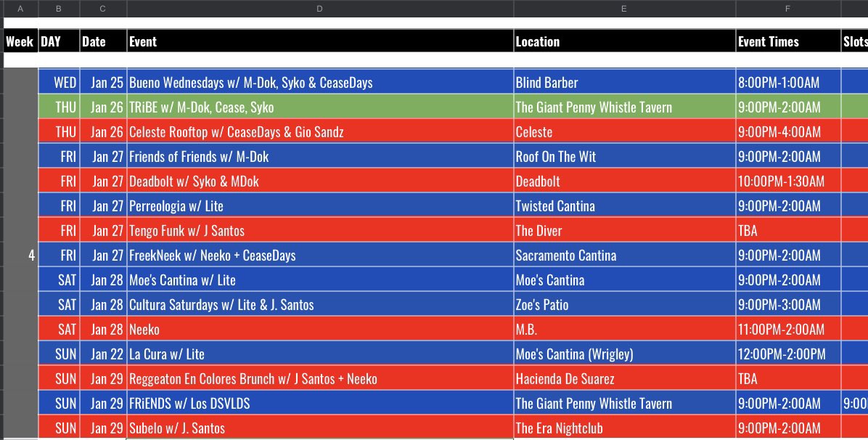Click the 'DAY' header cell
The height and width of the screenshot is (440, 868).
59,41
